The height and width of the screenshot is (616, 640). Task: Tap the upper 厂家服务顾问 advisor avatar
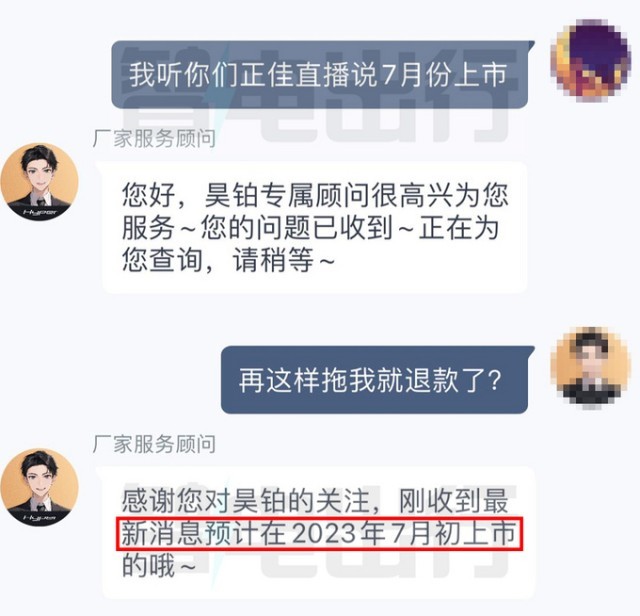tap(40, 182)
